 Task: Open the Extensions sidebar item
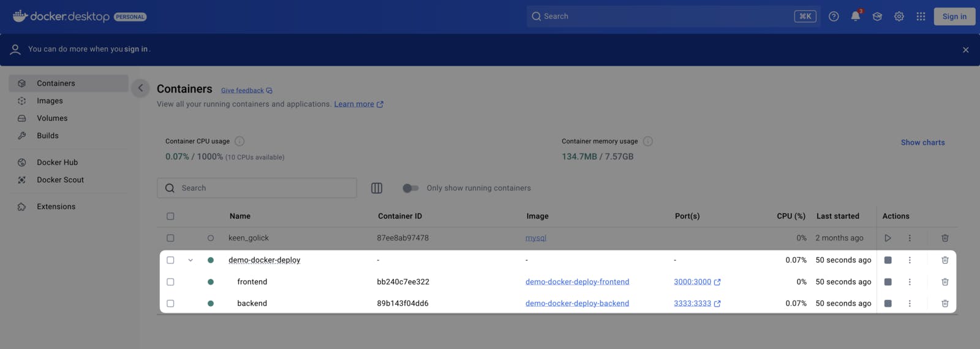pyautogui.click(x=69, y=207)
